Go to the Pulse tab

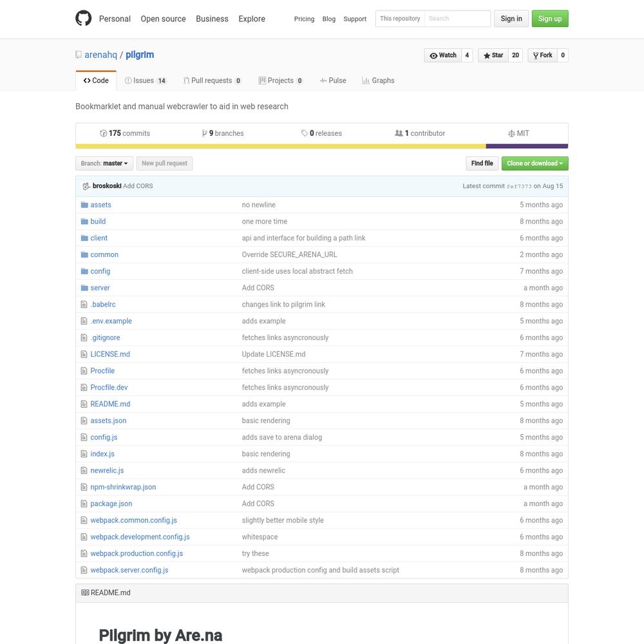point(333,80)
